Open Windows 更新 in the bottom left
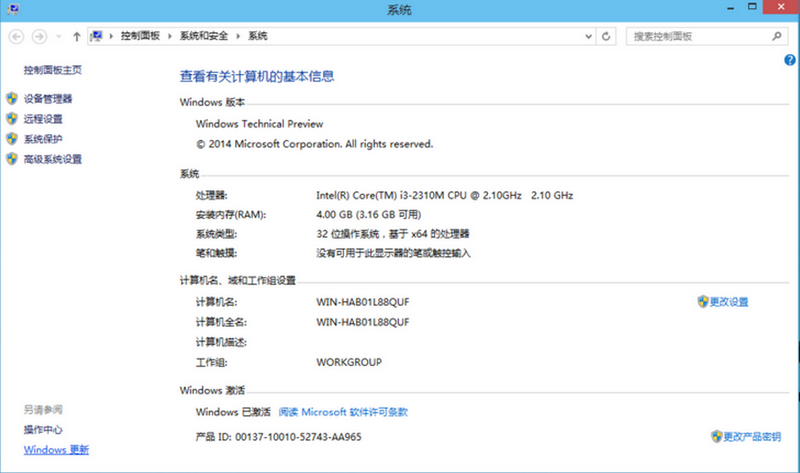Screen dimensions: 800x473 pyautogui.click(x=56, y=450)
